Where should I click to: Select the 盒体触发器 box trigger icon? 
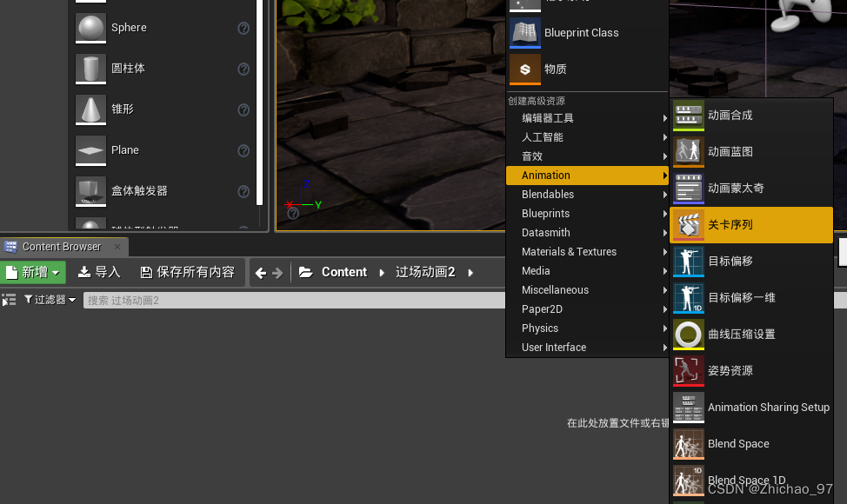pos(90,190)
